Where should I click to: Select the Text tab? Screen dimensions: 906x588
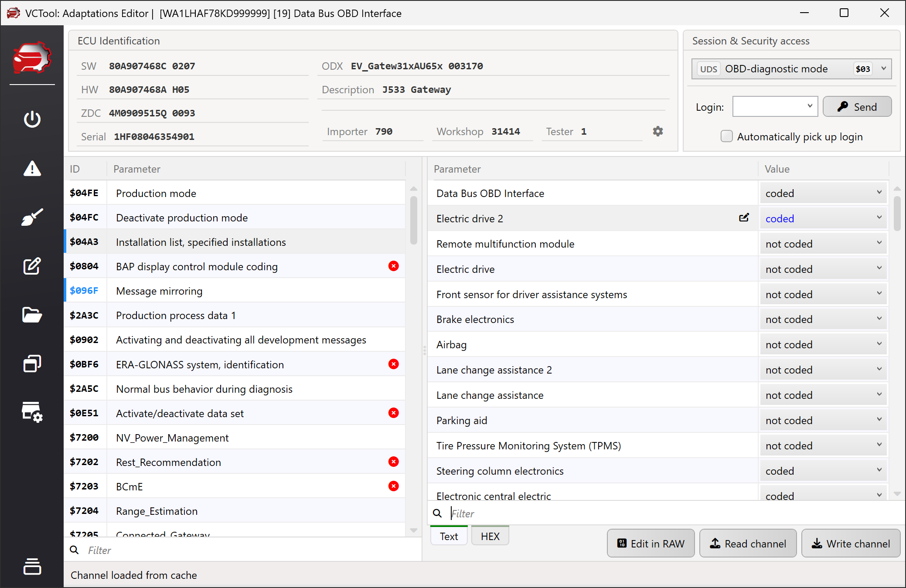coord(449,536)
